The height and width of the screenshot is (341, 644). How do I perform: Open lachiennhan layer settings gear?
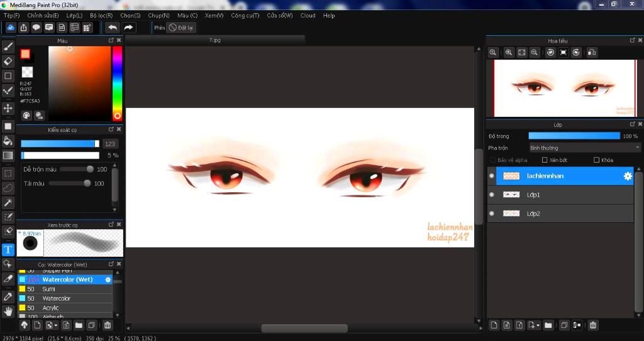[628, 176]
